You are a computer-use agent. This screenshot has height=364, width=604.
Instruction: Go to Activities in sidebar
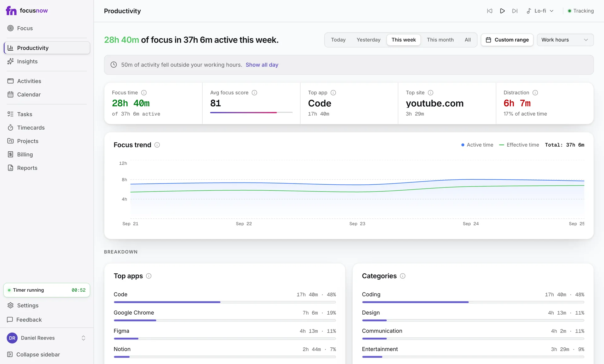47,81
